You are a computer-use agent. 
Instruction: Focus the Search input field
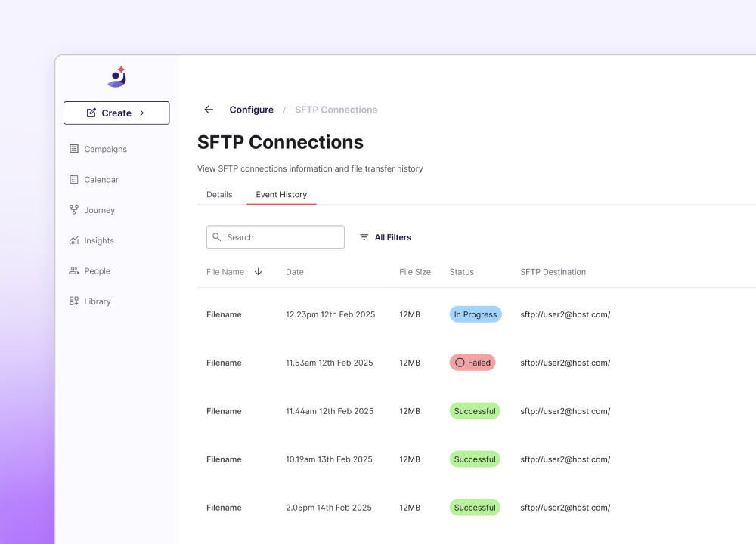click(275, 237)
